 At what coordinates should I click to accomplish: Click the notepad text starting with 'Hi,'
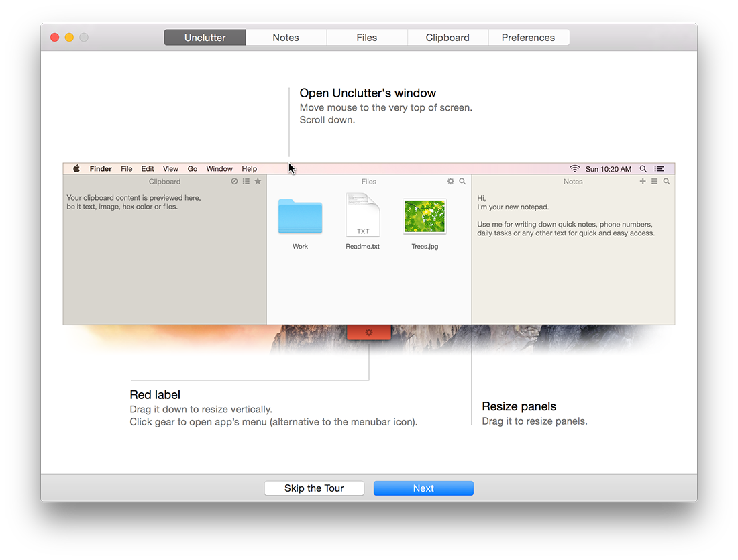click(566, 215)
